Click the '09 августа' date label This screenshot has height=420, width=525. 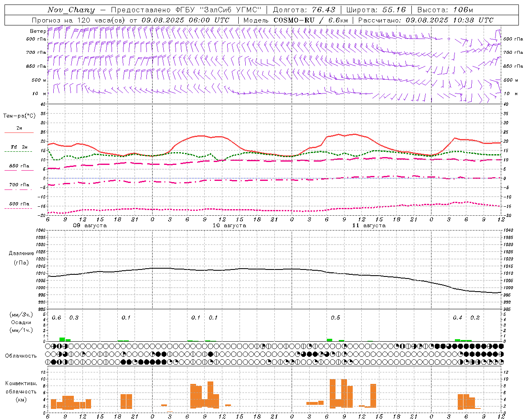pyautogui.click(x=90, y=226)
